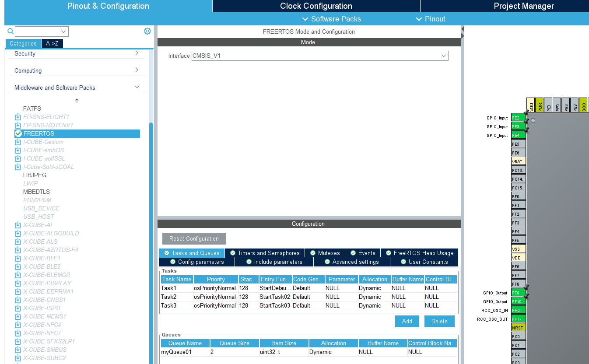This screenshot has width=589, height=364.
Task: Click the Reset Configuration button
Action: [x=194, y=238]
